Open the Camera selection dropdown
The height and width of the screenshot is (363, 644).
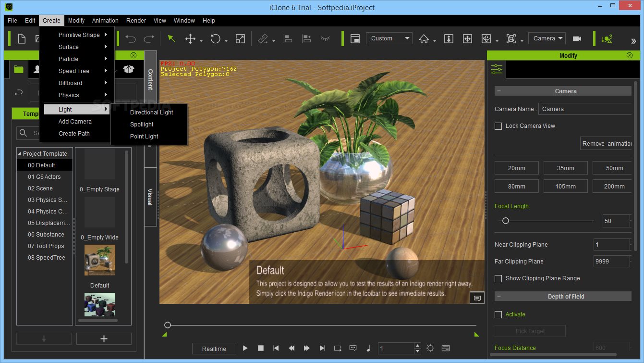pyautogui.click(x=547, y=38)
